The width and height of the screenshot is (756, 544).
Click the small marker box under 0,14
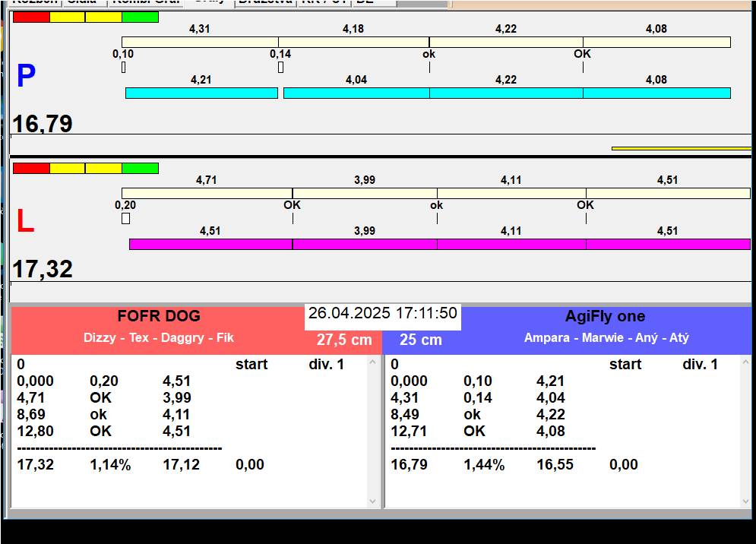280,67
